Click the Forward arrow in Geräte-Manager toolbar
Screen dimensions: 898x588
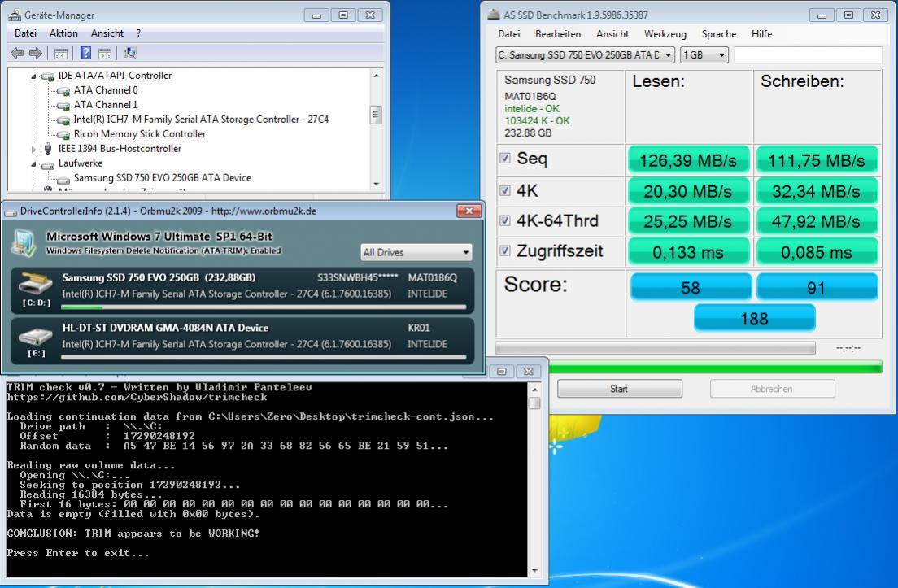[x=36, y=53]
